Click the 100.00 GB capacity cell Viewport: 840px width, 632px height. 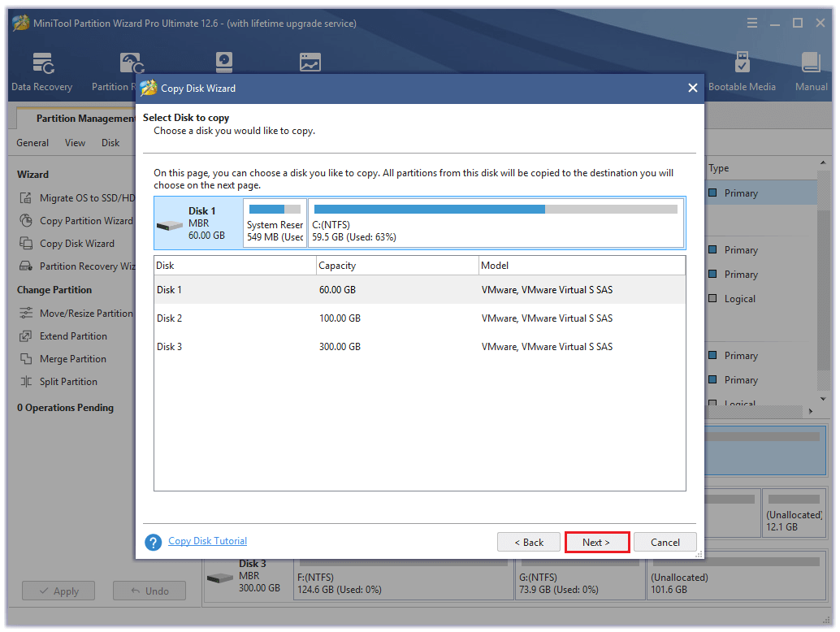click(x=340, y=318)
